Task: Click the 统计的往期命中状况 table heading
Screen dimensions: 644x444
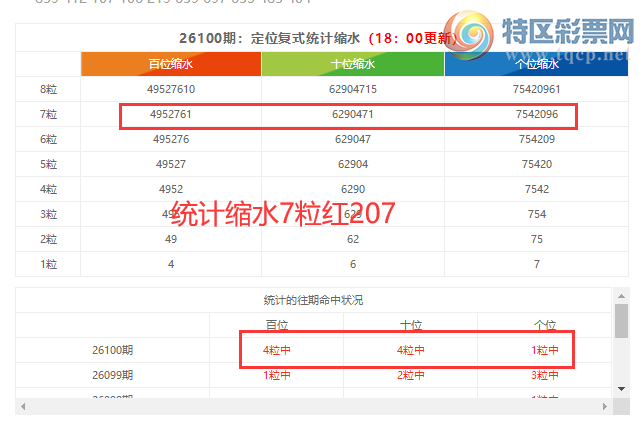Action: 313,300
